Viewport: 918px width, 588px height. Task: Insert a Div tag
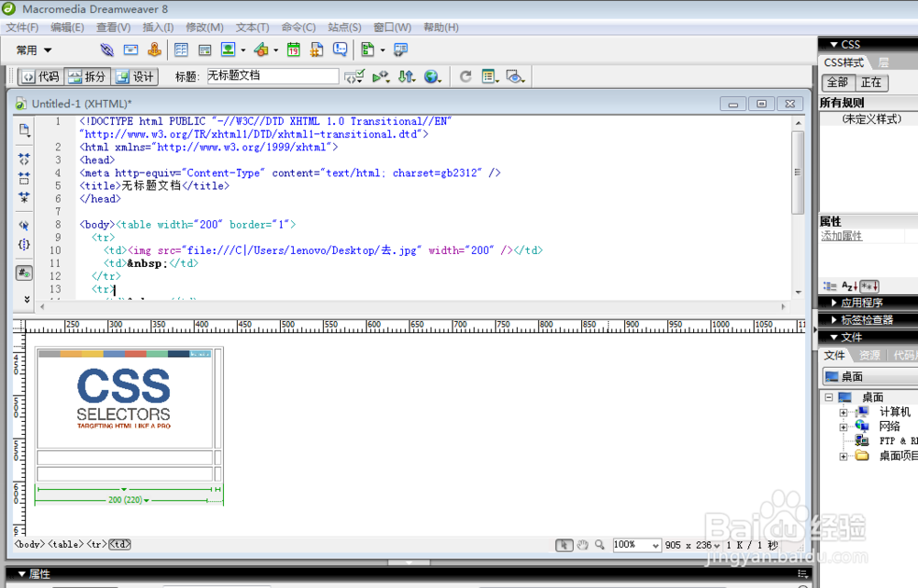[205, 50]
